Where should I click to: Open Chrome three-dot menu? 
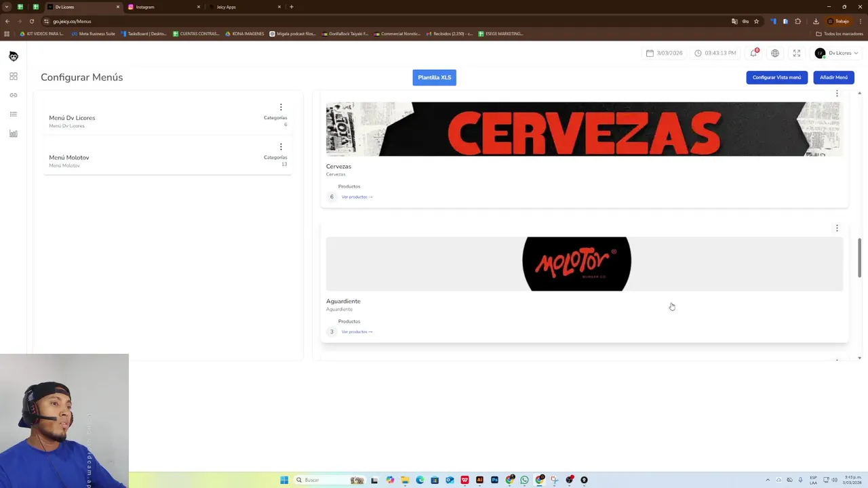coord(860,21)
